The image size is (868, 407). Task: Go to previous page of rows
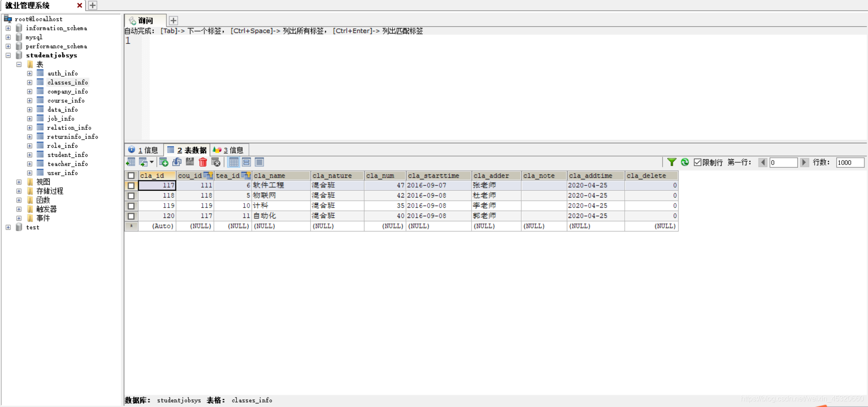[763, 162]
